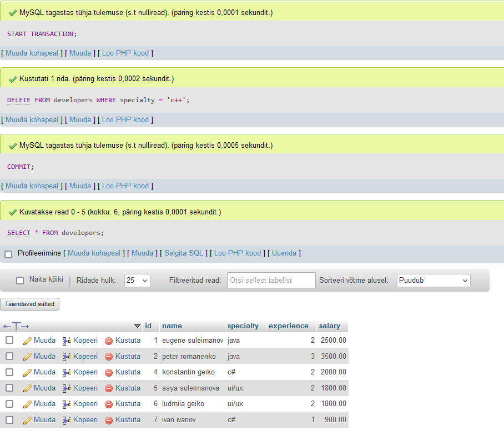The image size is (504, 435).
Task: Click pencil edit icon for asya suleimanova row
Action: (x=27, y=388)
